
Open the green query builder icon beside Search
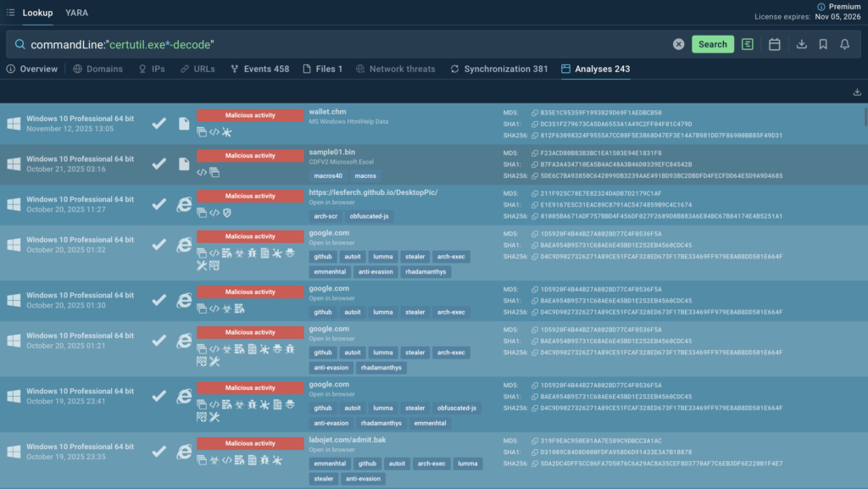click(747, 43)
